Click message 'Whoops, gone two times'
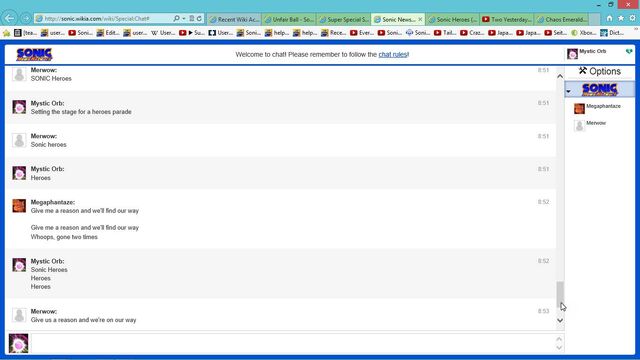 click(x=64, y=237)
